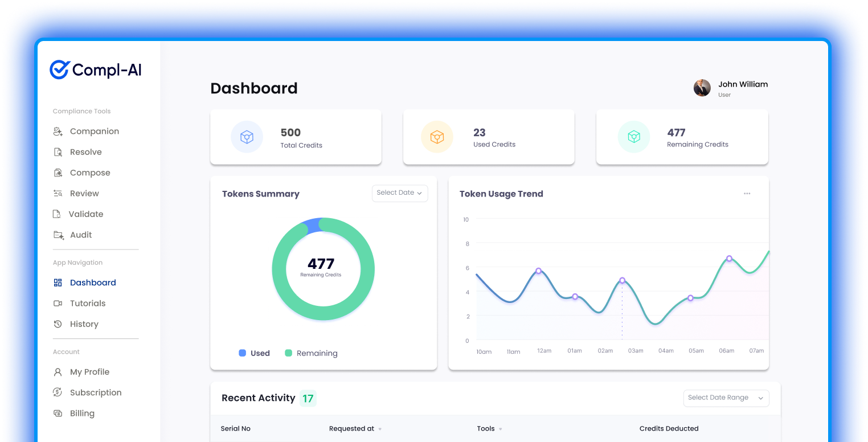Click the Compose icon in sidebar
The width and height of the screenshot is (868, 442).
[58, 173]
